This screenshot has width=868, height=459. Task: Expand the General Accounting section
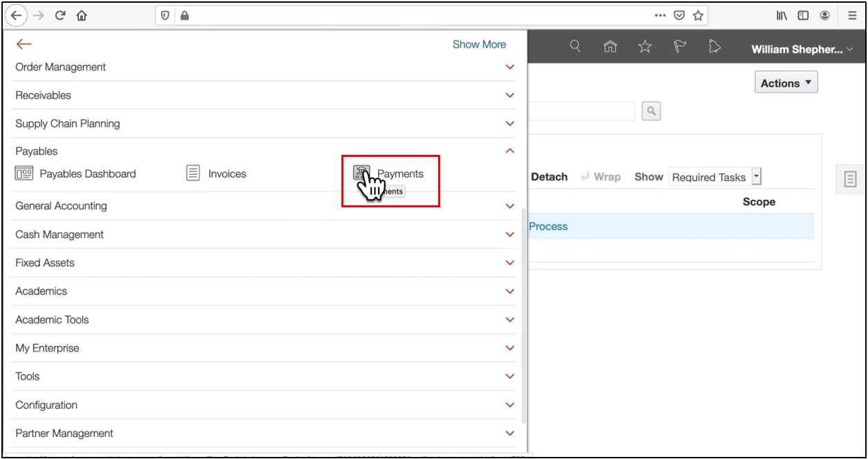[x=510, y=206]
